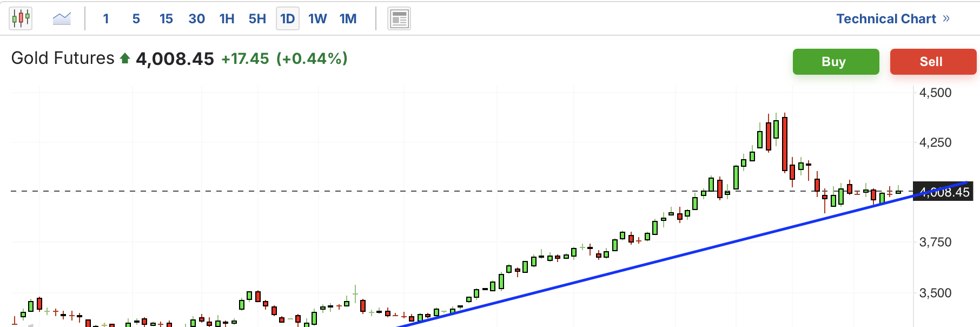This screenshot has height=327, width=980.
Task: Click the 4,008.45 price value in header
Action: pyautogui.click(x=175, y=58)
